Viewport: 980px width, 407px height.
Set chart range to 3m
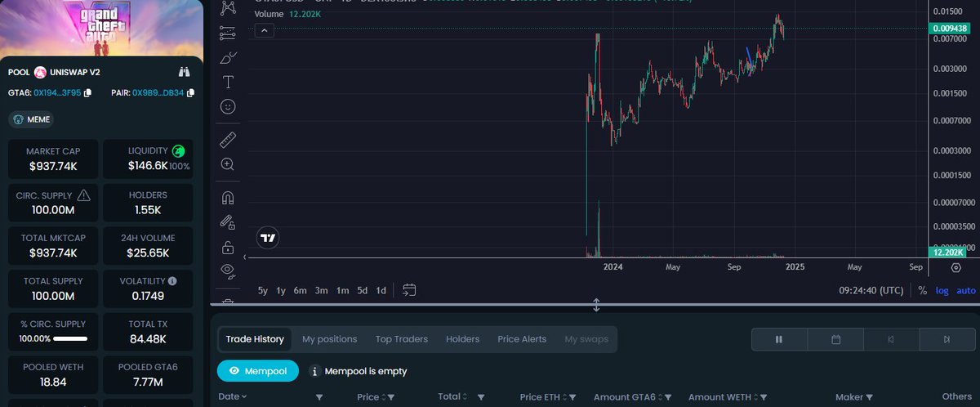(322, 290)
